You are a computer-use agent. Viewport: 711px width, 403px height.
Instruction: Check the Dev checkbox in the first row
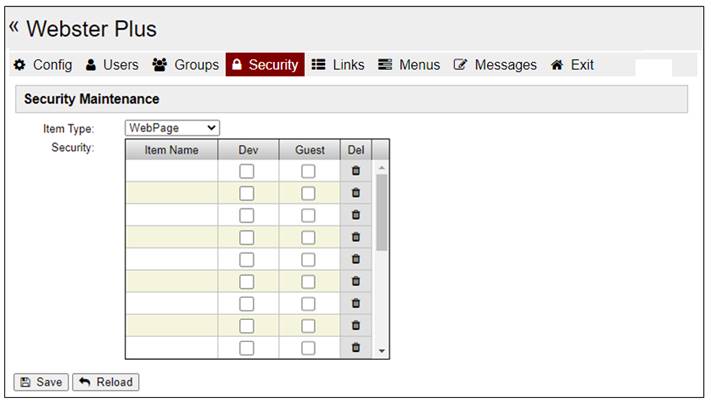pyautogui.click(x=247, y=171)
